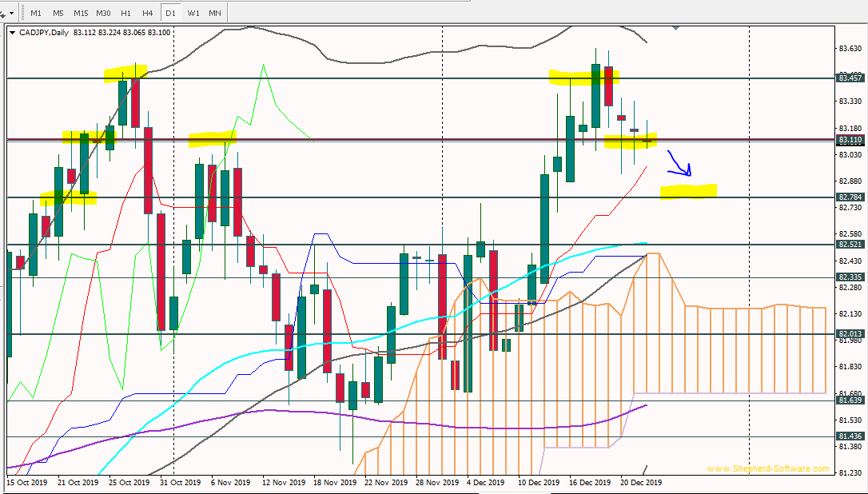Choose the M30 timeframe
Image resolution: width=868 pixels, height=494 pixels.
[x=103, y=13]
